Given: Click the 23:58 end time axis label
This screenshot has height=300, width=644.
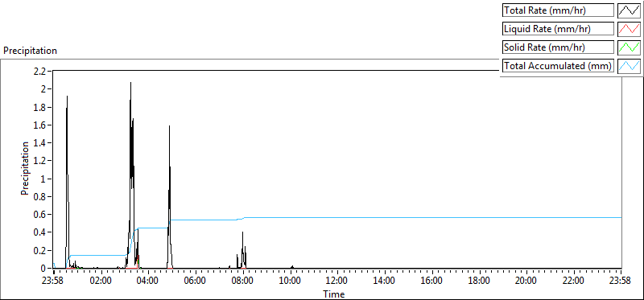Looking at the screenshot, I should point(621,282).
